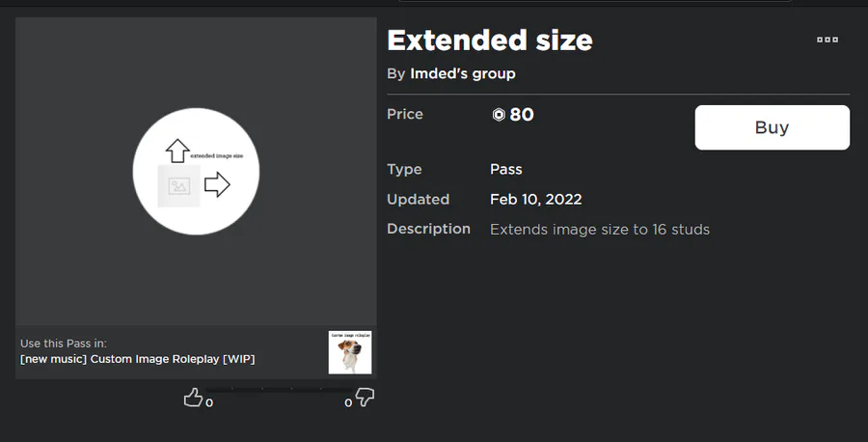Click the image placeholder icon in pass artwork
The width and height of the screenshot is (868, 442).
(178, 186)
